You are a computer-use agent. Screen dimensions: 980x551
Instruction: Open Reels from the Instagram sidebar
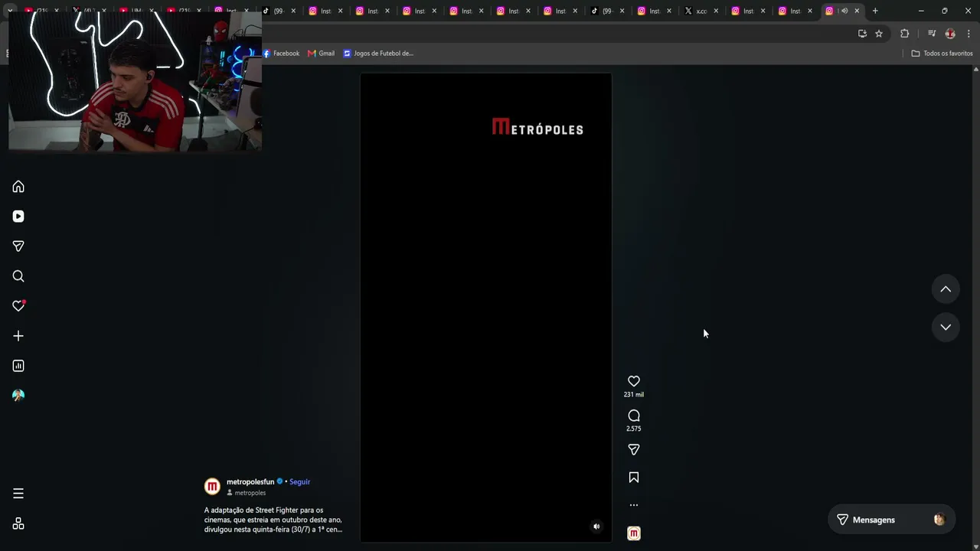pyautogui.click(x=18, y=217)
